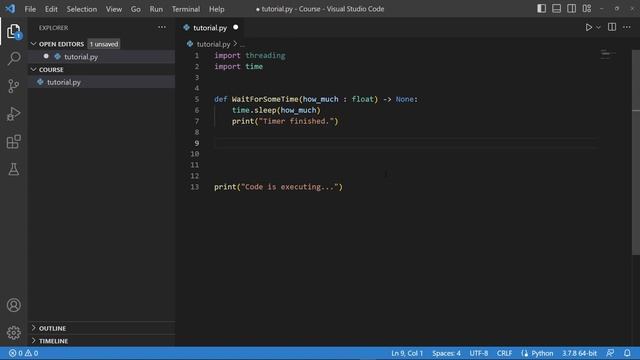Image resolution: width=640 pixels, height=360 pixels.
Task: Open the Terminal menu
Action: pos(186,9)
